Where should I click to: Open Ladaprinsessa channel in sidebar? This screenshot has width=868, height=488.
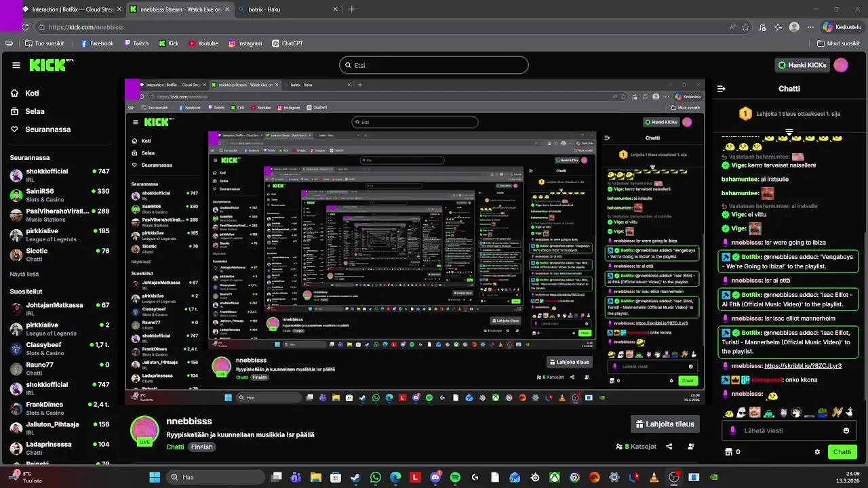coord(60,448)
